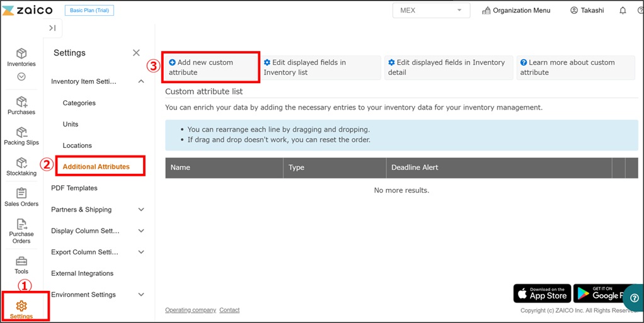This screenshot has height=323, width=644.
Task: Click the No more results text
Action: (401, 190)
